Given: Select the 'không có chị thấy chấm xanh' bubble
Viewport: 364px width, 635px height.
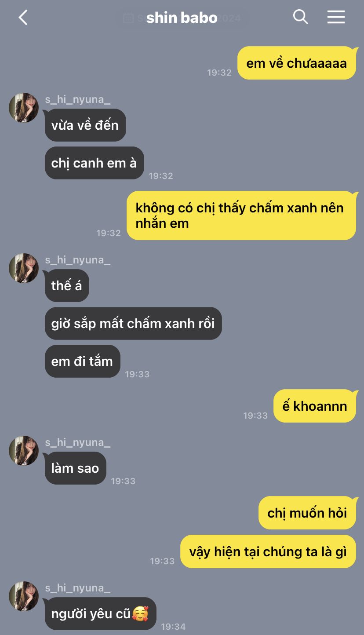Looking at the screenshot, I should click(x=241, y=215).
